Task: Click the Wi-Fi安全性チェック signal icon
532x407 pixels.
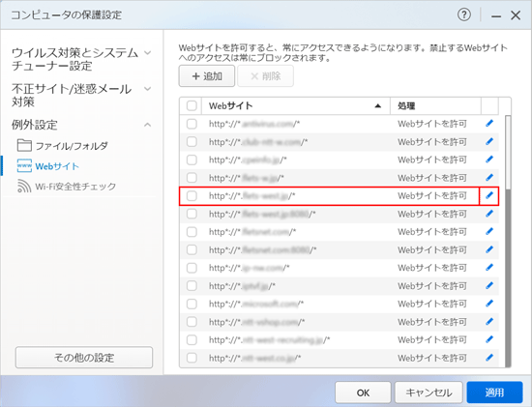Action: click(x=24, y=187)
